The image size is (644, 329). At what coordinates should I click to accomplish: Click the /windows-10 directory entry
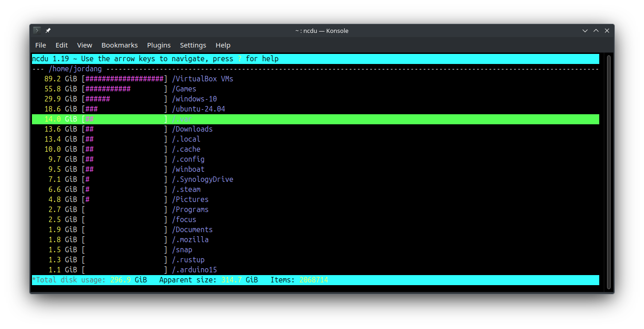tap(195, 99)
